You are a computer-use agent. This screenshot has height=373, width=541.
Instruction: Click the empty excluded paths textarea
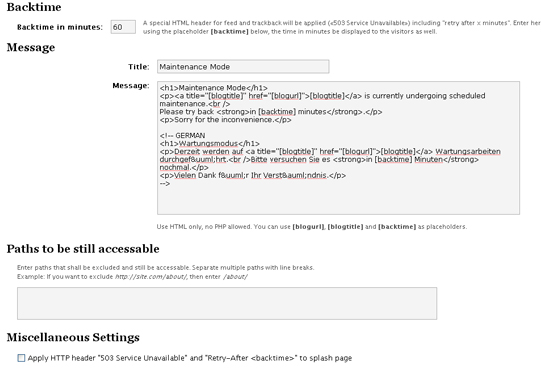(x=227, y=303)
